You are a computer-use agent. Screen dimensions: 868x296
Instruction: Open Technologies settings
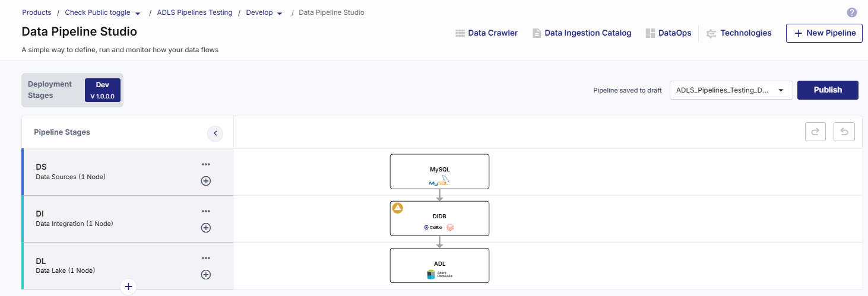[739, 33]
